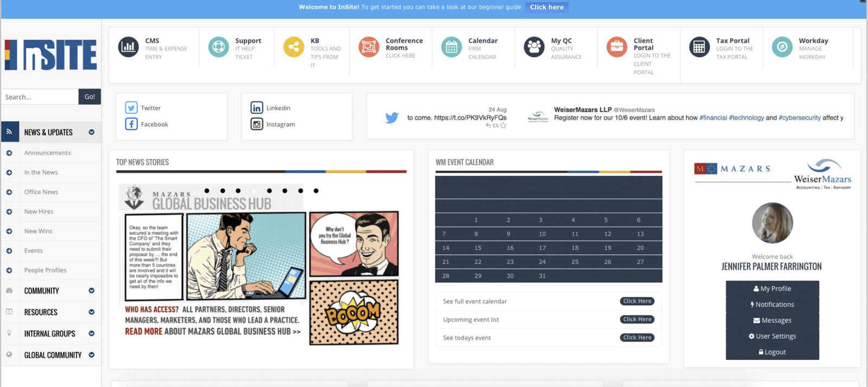Screen dimensions: 868x387
Task: Open the Instagram icon link
Action: 257,124
